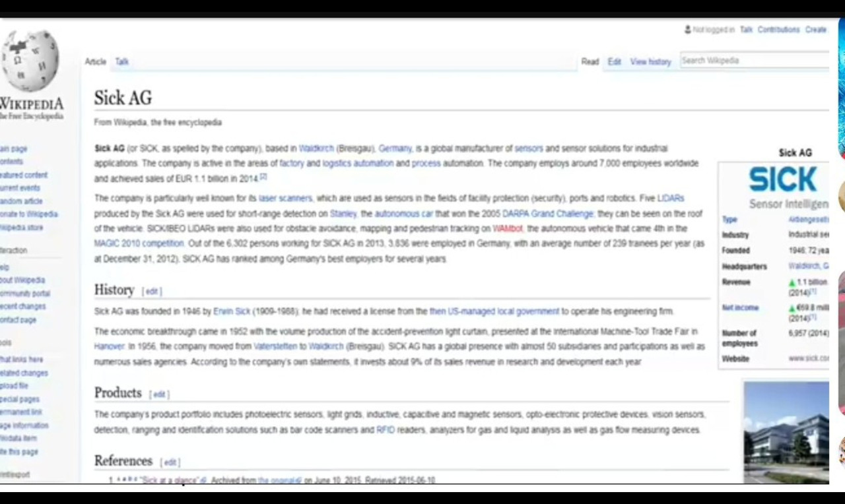The width and height of the screenshot is (845, 504).
Task: Click Donate to Wikipedia sidebar link
Action: pos(28,214)
